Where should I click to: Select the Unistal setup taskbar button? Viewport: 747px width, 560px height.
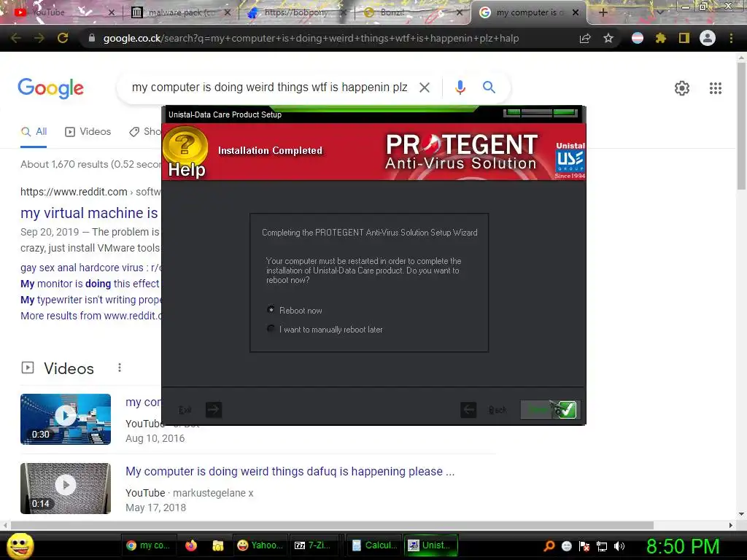(430, 545)
